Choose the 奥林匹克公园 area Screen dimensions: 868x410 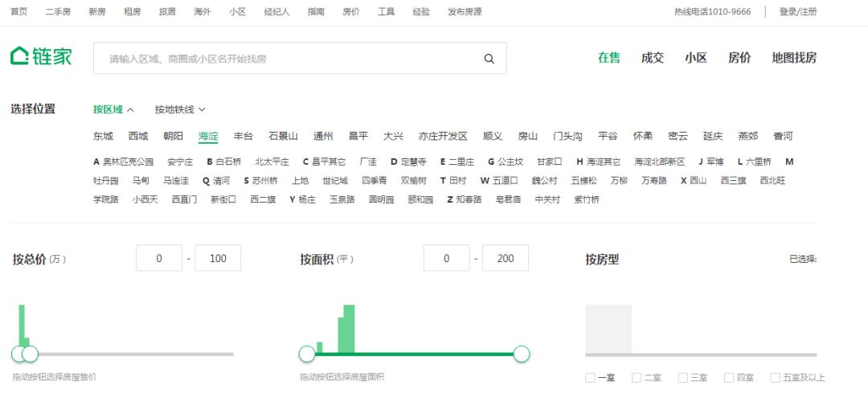point(129,162)
